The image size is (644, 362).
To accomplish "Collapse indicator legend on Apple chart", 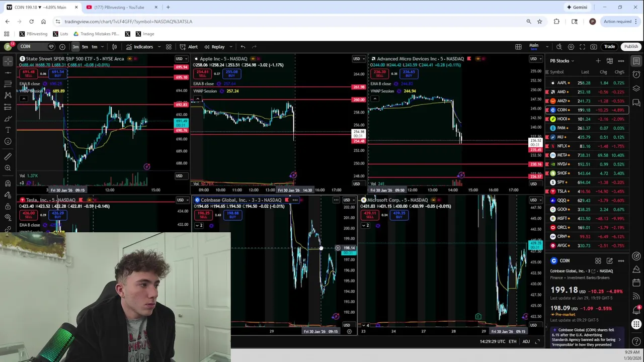I will coord(198,99).
